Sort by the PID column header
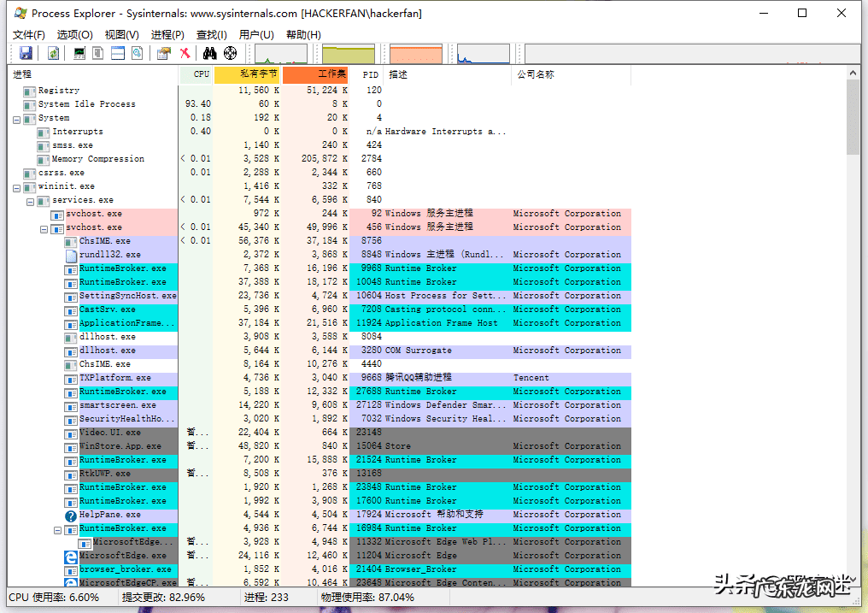The width and height of the screenshot is (868, 613). pyautogui.click(x=370, y=74)
